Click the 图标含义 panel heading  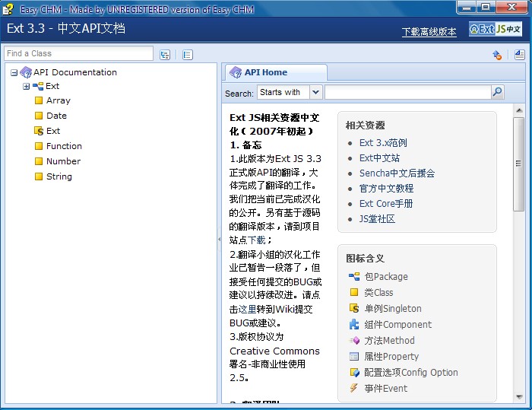[x=365, y=258]
